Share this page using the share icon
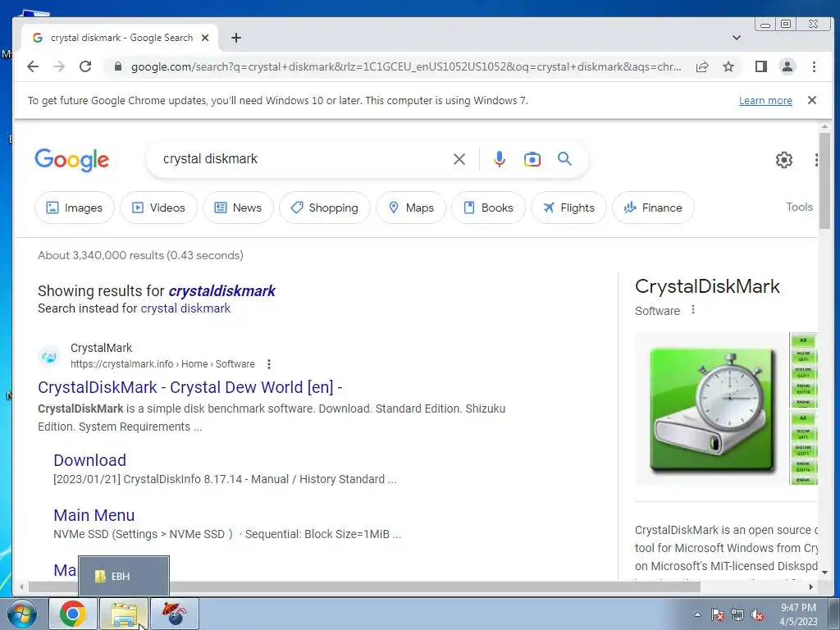Viewport: 840px width, 630px height. point(702,66)
